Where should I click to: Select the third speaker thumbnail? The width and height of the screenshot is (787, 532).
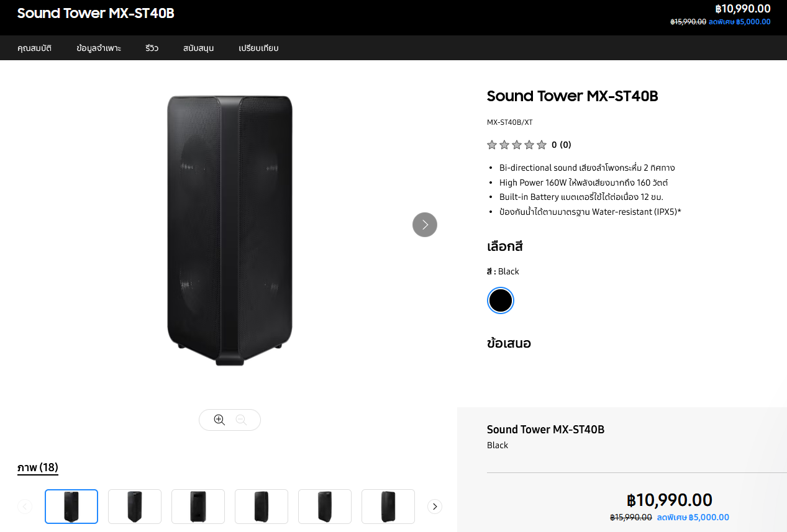coord(198,507)
